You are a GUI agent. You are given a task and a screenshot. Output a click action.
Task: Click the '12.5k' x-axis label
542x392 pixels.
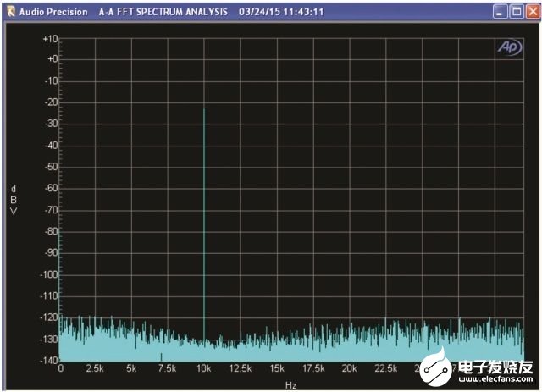click(241, 369)
